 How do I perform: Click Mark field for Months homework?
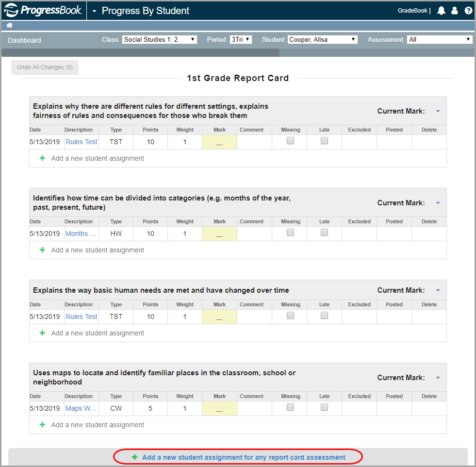pos(219,234)
